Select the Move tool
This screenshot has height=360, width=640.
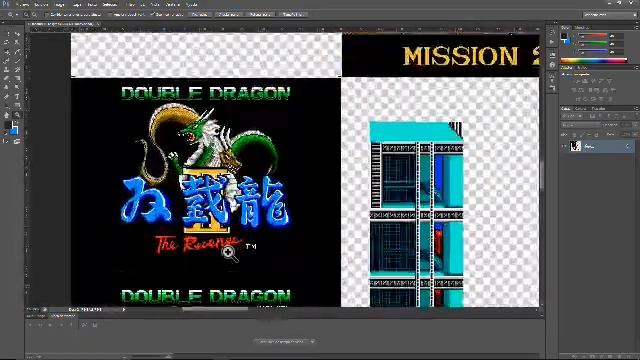pos(17,34)
